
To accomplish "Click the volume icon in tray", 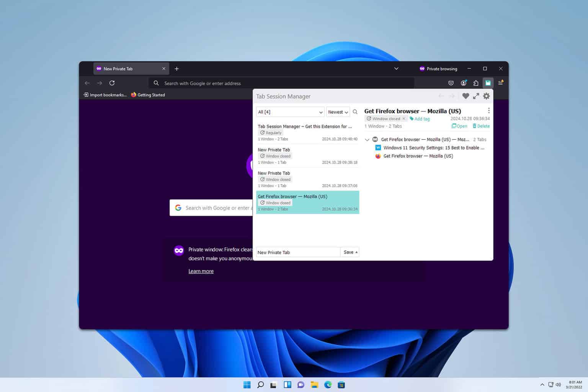I will (x=558, y=385).
